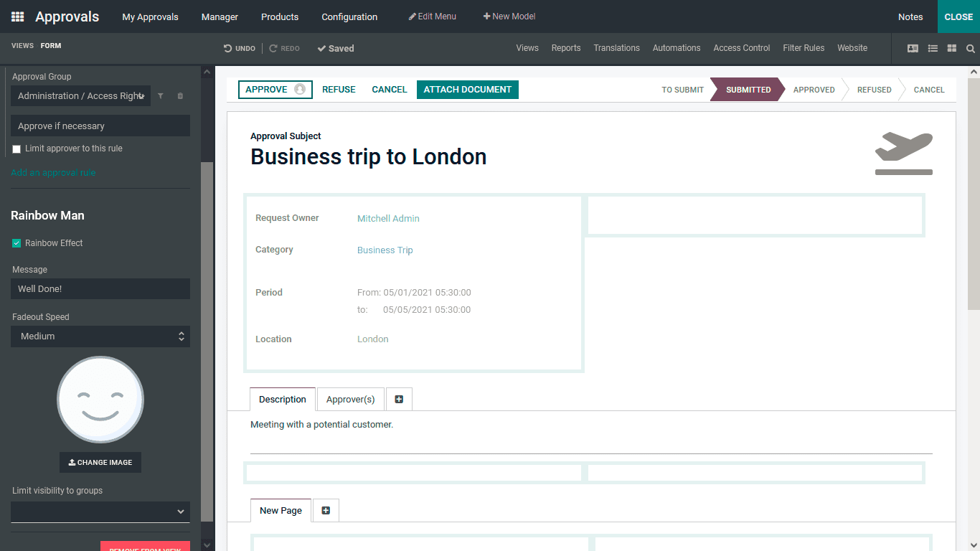Switch to list view in the top toolbar
980x551 pixels.
tap(932, 48)
